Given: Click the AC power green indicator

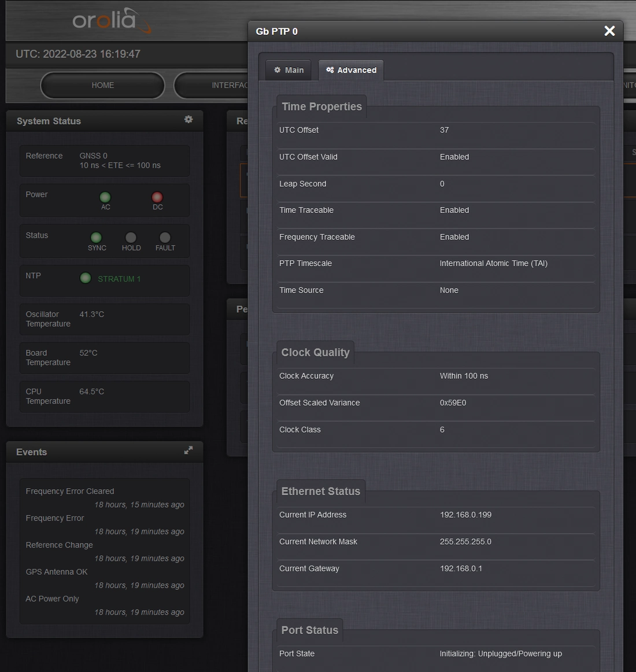Looking at the screenshot, I should [x=105, y=197].
